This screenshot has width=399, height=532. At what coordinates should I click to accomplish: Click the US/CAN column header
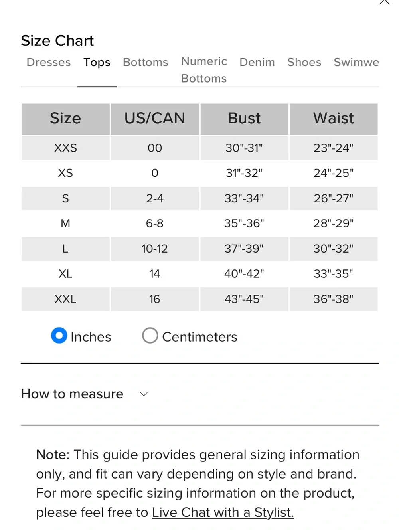(x=155, y=119)
